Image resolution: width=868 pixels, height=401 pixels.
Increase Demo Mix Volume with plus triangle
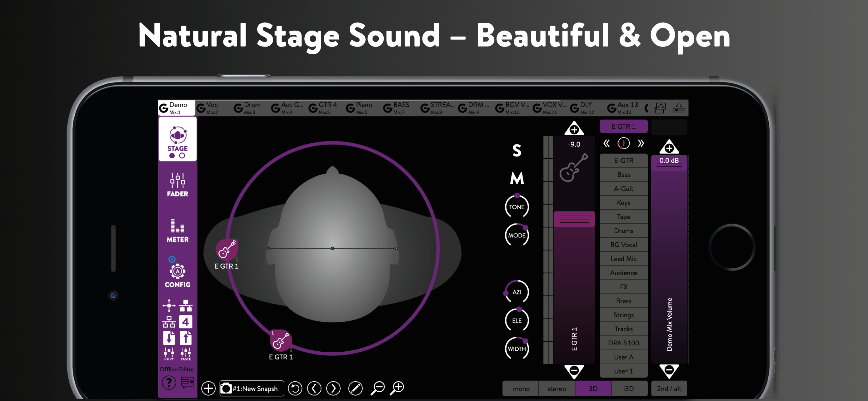coord(669,147)
